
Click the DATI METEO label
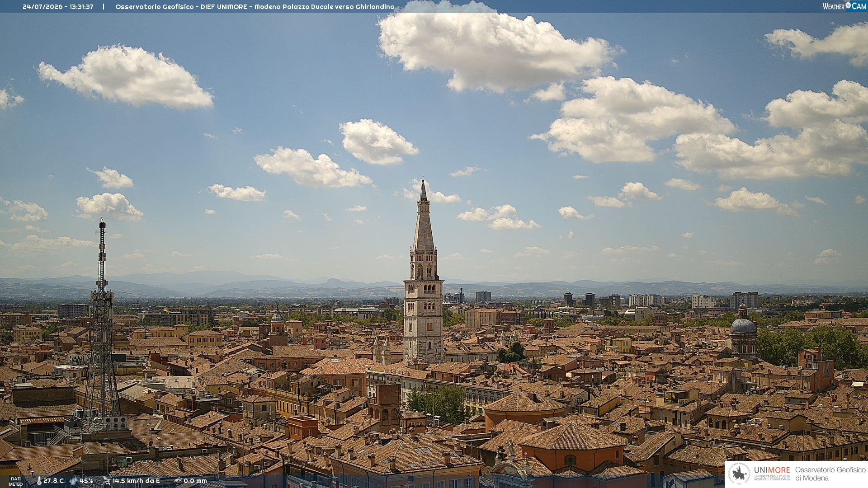[16, 482]
